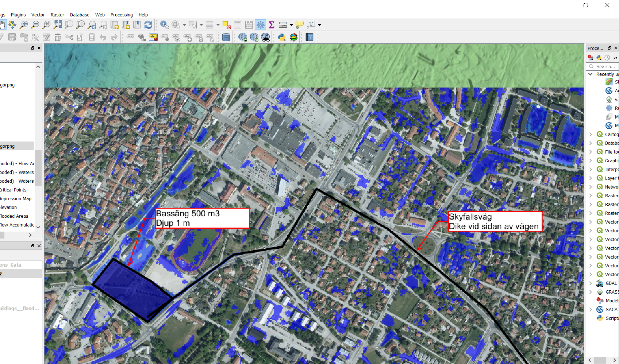Image resolution: width=619 pixels, height=364 pixels.
Task: Click highlight pinned labels icon
Action: click(153, 37)
